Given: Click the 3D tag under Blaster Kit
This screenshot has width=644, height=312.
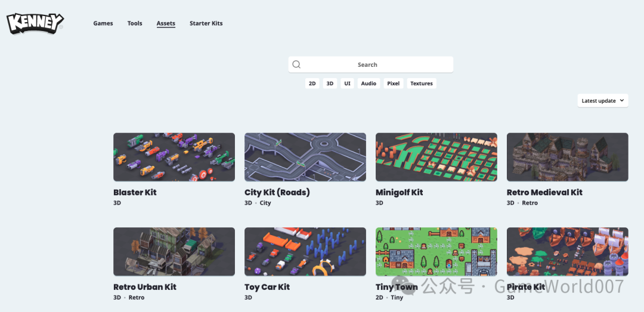Looking at the screenshot, I should click(117, 203).
